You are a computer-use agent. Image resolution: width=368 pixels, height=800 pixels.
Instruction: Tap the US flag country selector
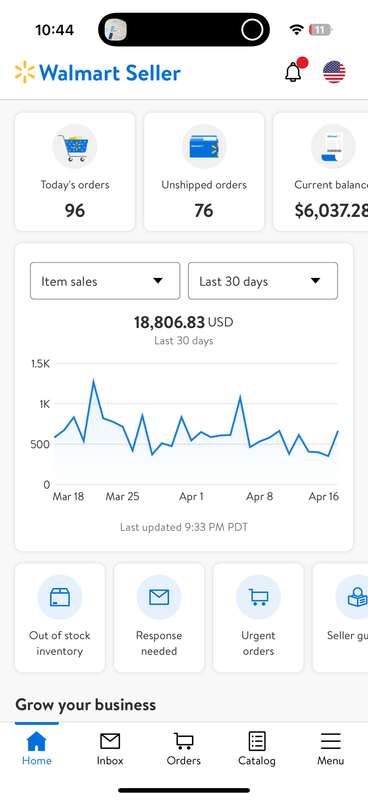(334, 72)
